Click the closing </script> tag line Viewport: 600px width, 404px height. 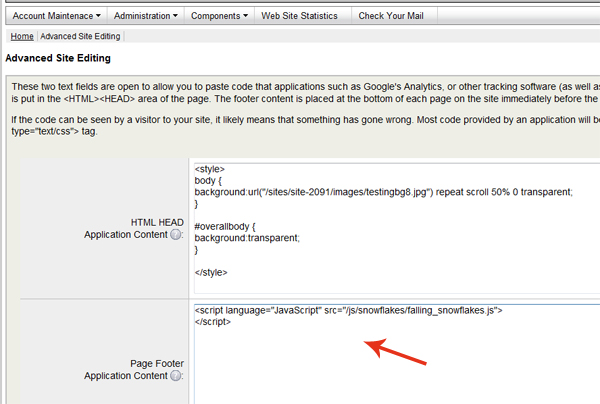point(212,322)
